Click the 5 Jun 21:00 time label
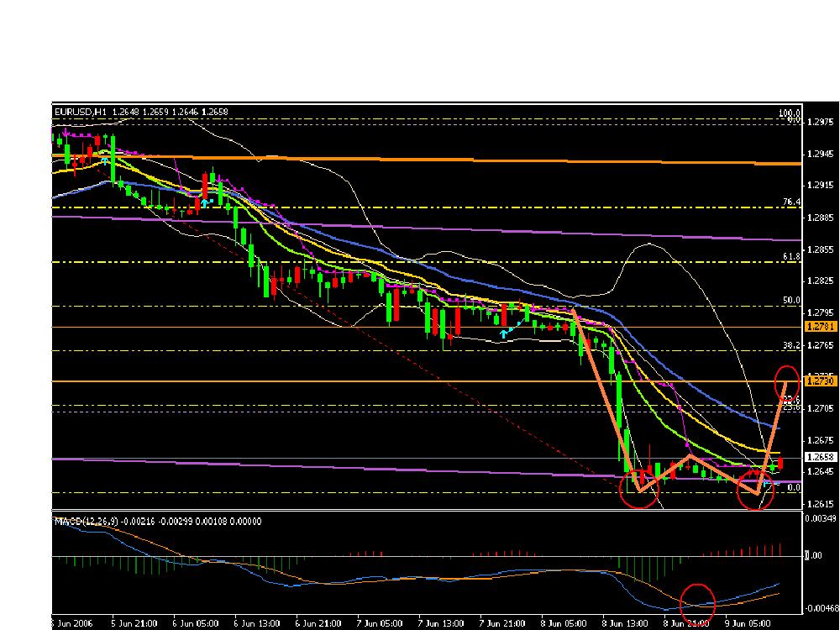The height and width of the screenshot is (630, 840). pos(134,623)
